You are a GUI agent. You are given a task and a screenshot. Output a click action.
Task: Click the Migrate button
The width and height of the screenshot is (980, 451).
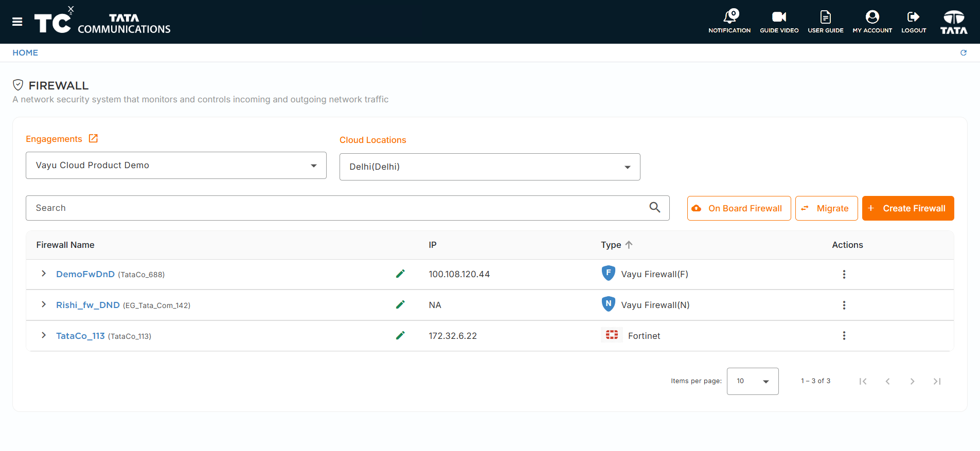pyautogui.click(x=827, y=208)
